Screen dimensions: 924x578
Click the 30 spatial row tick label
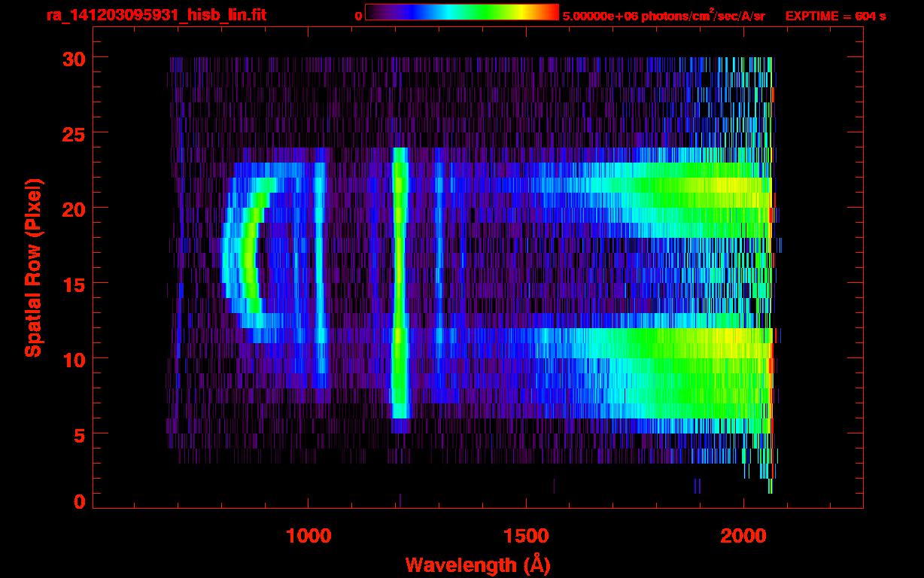[73, 58]
